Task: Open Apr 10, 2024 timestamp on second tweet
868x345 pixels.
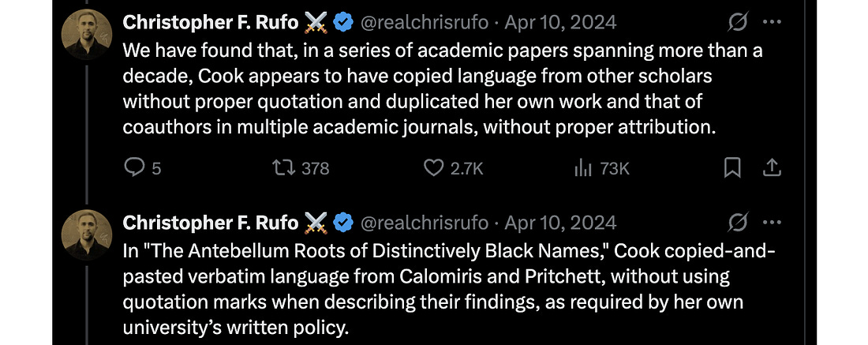Action: pos(560,223)
